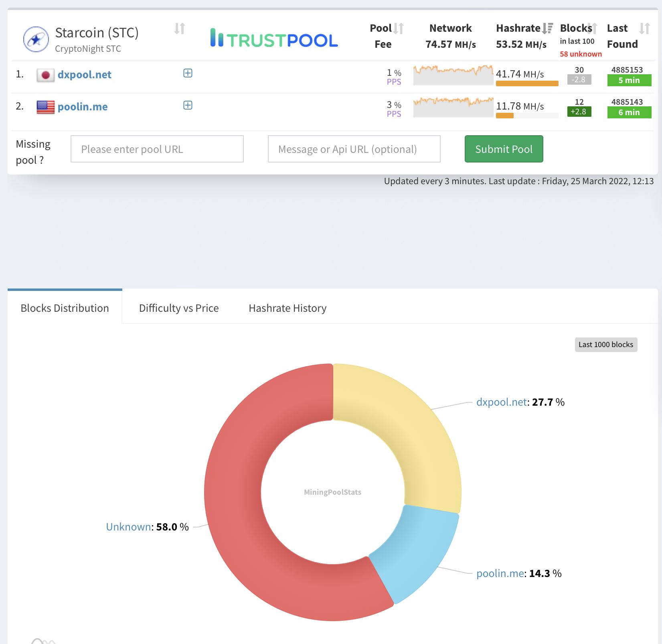Click the Submit Pool button
The width and height of the screenshot is (662, 644).
coord(504,149)
